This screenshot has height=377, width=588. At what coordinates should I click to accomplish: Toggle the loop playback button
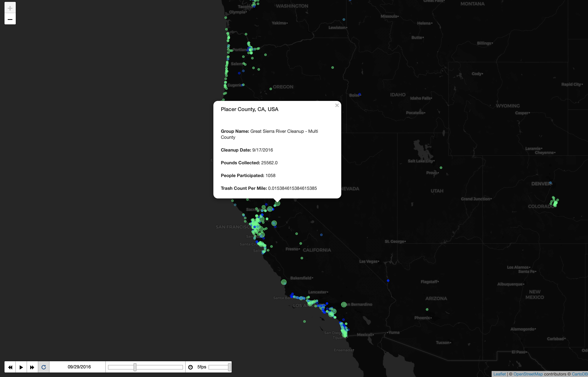(x=43, y=367)
